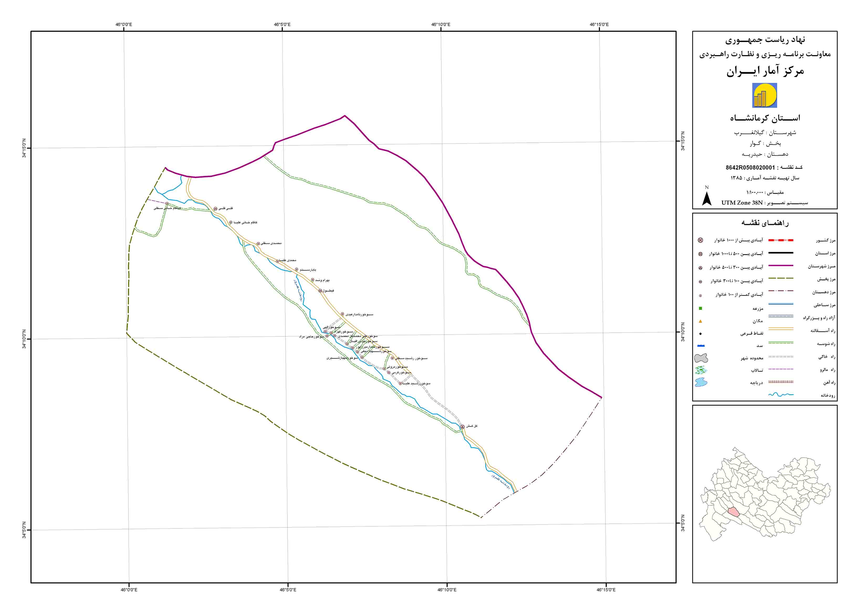This screenshot has width=868, height=614.
Task: Click the red country border legend line
Action: tap(781, 240)
